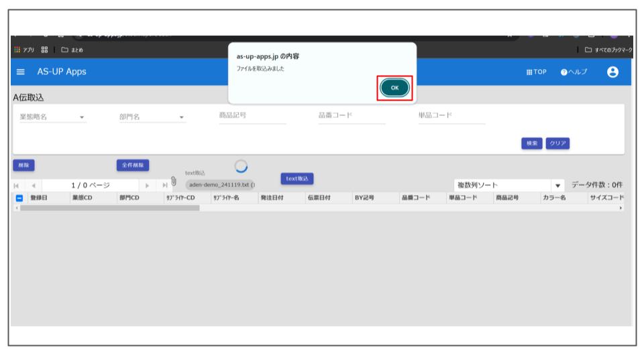The width and height of the screenshot is (644, 362).
Task: Click OK in the import confirmation dialog
Action: coord(394,88)
